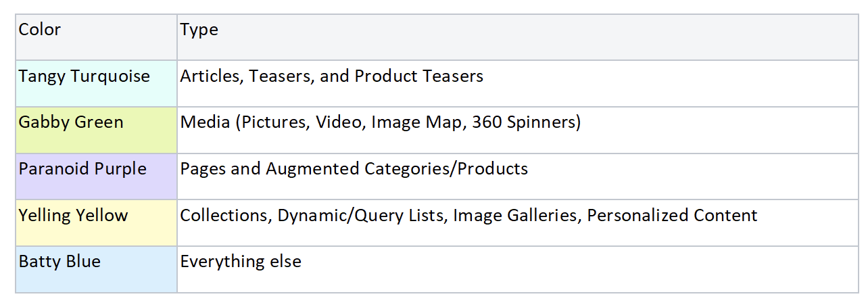Select the Paranoid Purple color cell
Image resolution: width=868 pixels, height=307 pixels.
(x=96, y=176)
